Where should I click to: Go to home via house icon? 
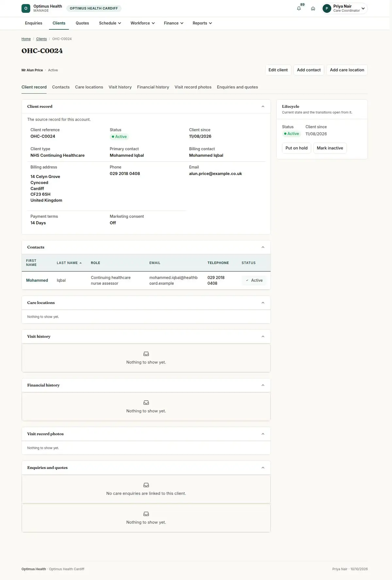(313, 8)
